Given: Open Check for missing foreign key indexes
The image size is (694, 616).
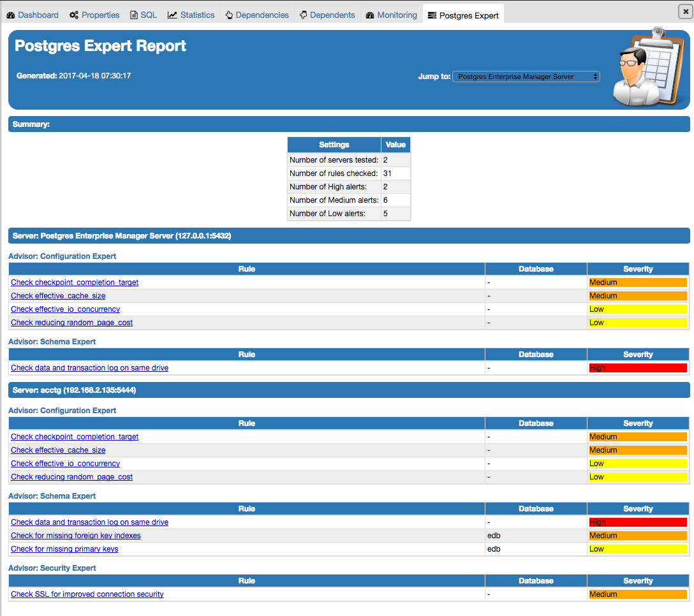Looking at the screenshot, I should [76, 536].
